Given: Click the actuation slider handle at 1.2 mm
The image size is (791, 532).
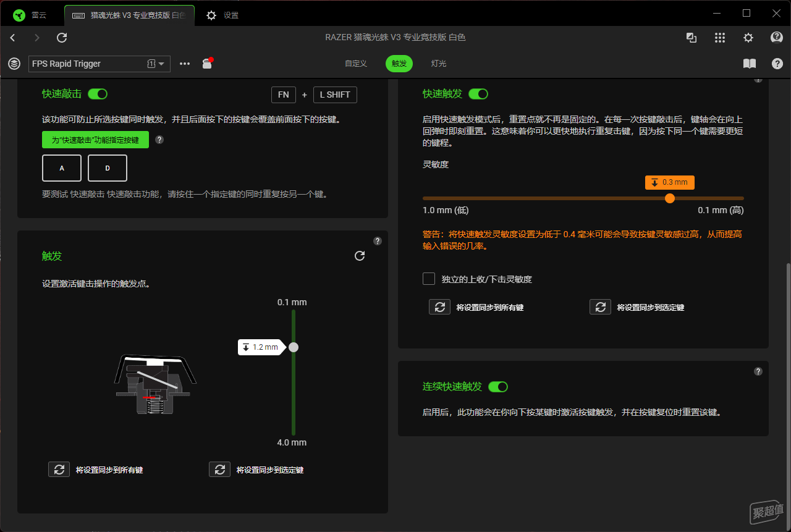Looking at the screenshot, I should pos(294,347).
